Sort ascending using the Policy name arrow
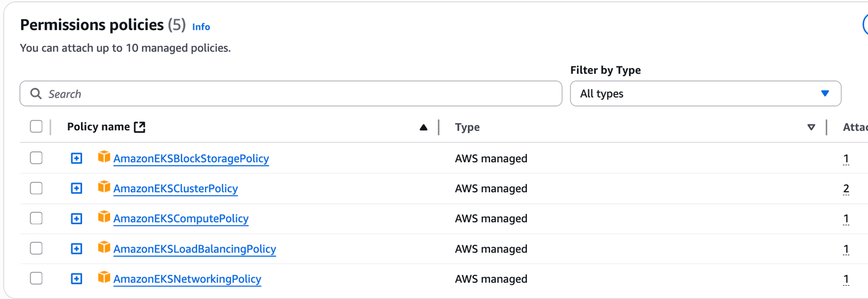 [423, 127]
